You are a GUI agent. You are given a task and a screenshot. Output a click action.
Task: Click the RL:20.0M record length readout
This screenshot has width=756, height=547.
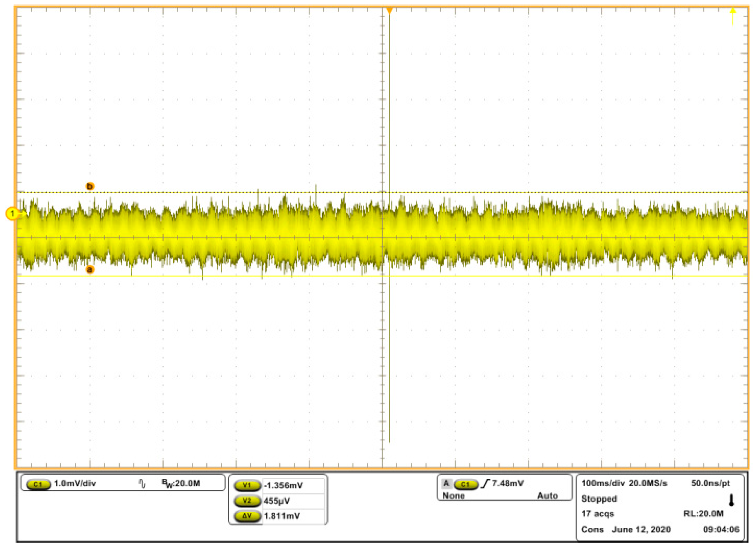pos(703,514)
